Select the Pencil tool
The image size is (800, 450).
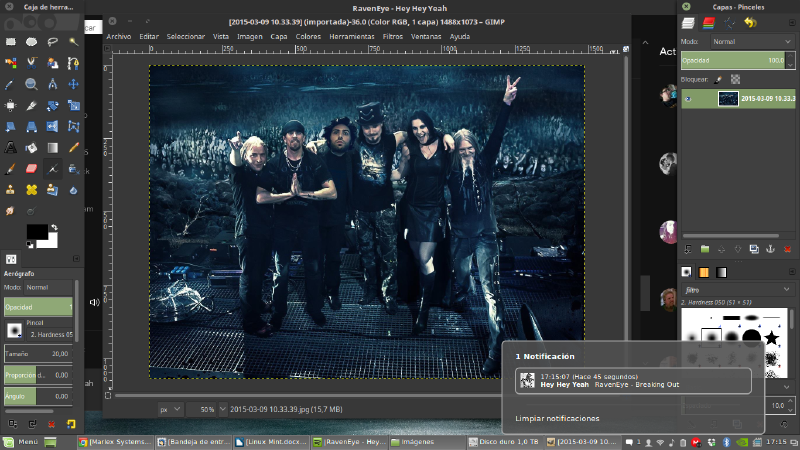point(73,148)
